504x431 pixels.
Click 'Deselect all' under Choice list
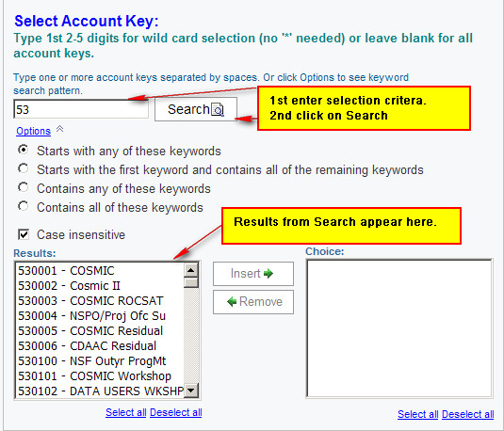(468, 414)
